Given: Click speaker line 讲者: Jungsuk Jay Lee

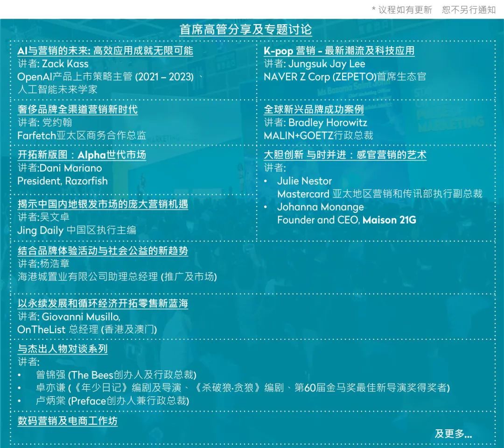Looking at the screenshot, I should tap(315, 63).
